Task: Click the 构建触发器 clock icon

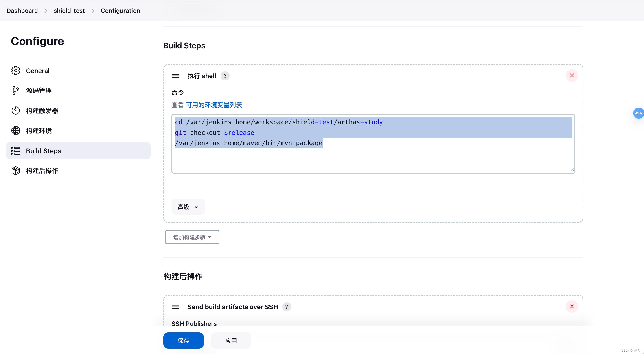Action: [x=15, y=111]
